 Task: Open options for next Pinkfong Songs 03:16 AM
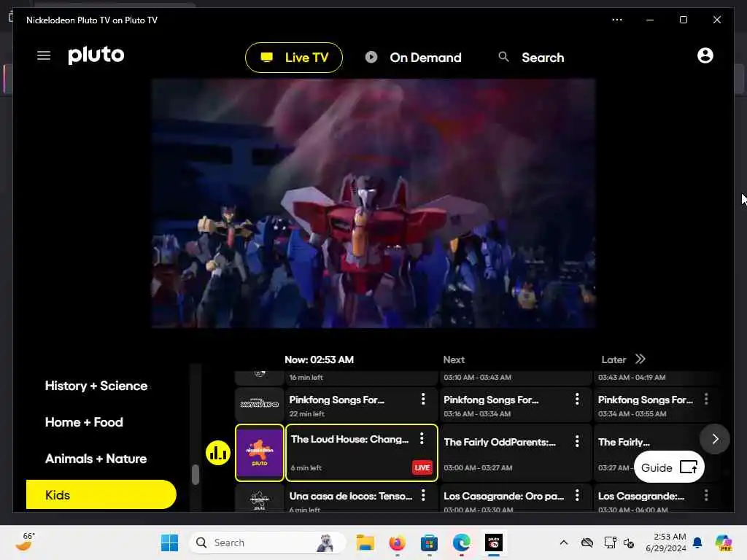577,399
